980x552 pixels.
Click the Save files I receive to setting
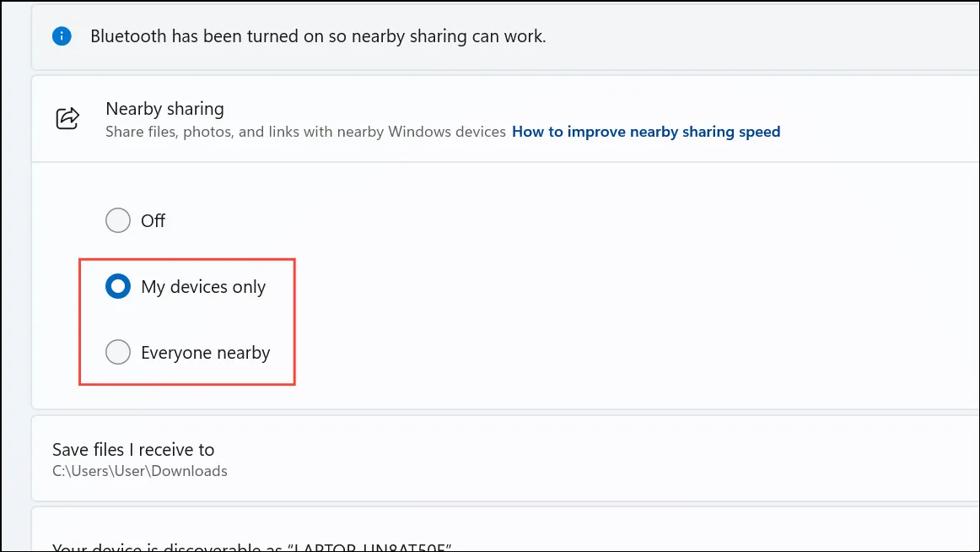pos(505,458)
